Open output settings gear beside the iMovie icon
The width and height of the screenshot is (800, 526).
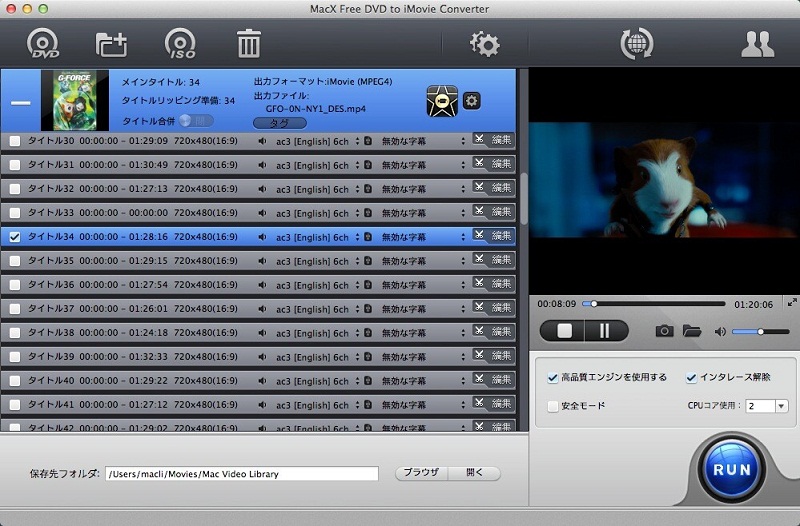click(471, 101)
